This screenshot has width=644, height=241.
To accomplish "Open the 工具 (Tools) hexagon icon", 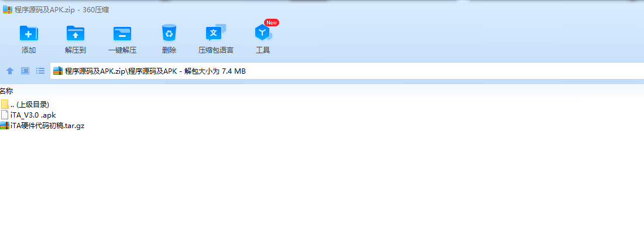I will [x=262, y=33].
